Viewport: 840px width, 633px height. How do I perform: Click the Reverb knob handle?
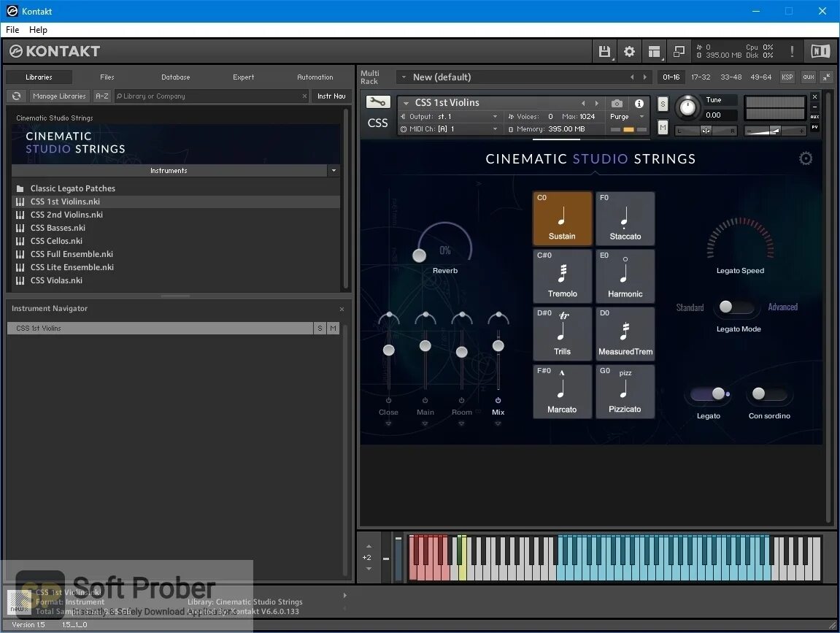click(x=419, y=256)
